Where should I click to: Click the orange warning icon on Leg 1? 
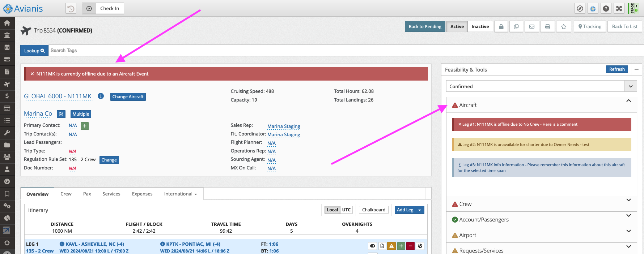391,246
